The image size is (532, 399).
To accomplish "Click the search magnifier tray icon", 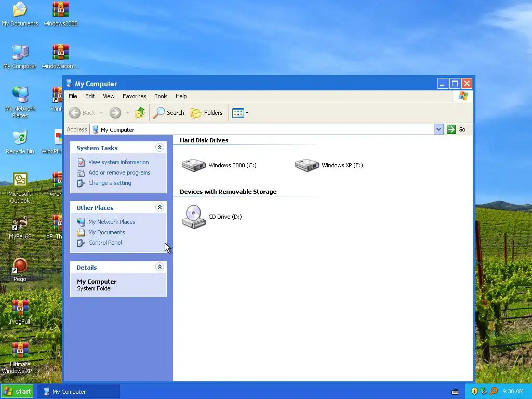I will click(494, 391).
